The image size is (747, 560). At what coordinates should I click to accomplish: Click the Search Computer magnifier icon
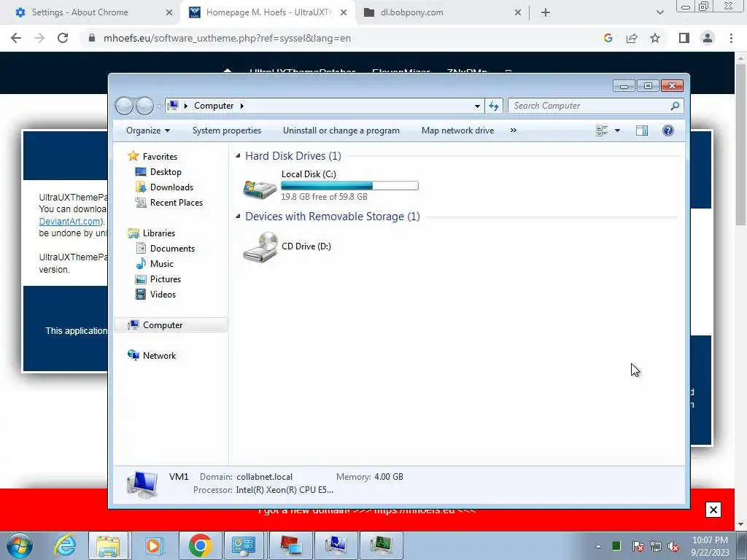(x=675, y=106)
